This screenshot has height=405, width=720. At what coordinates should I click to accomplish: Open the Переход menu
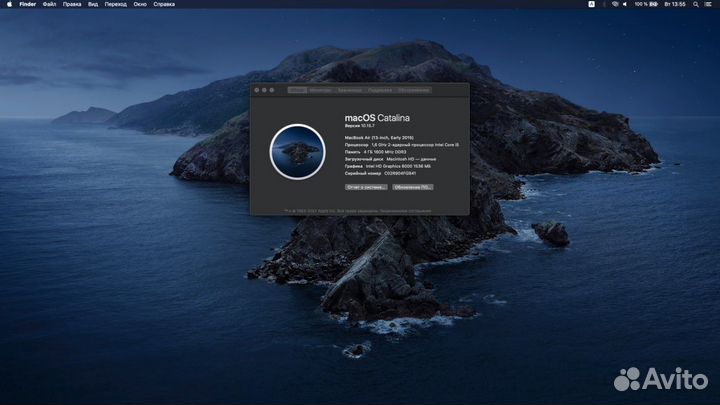(116, 4)
